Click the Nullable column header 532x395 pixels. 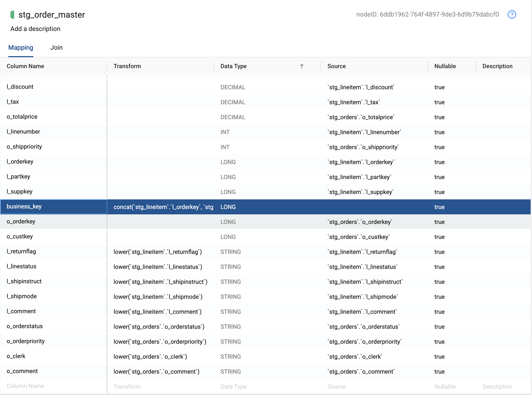(x=445, y=66)
